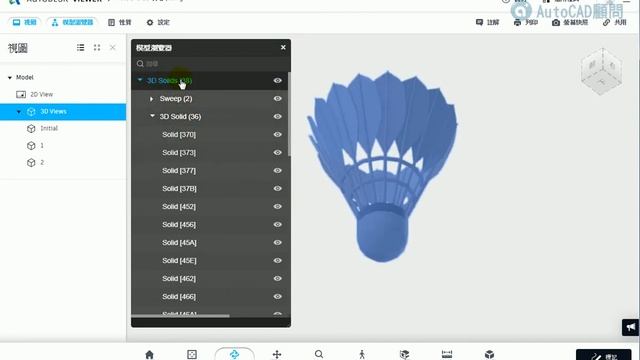Hide Solid [370]
640x360 pixels.
(278, 134)
